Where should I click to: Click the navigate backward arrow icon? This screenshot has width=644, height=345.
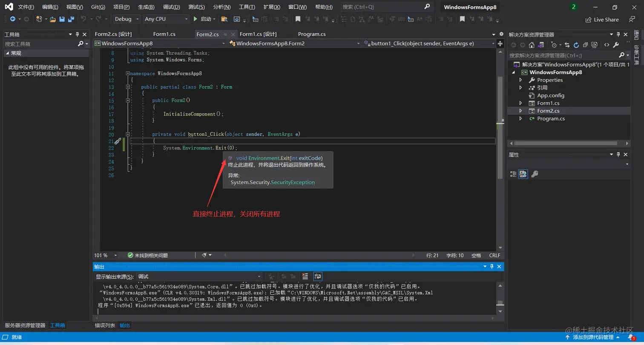point(13,19)
